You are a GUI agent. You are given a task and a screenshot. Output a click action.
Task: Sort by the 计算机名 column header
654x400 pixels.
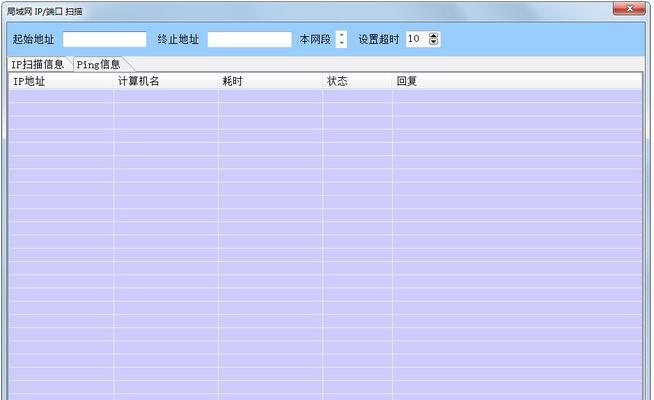166,81
